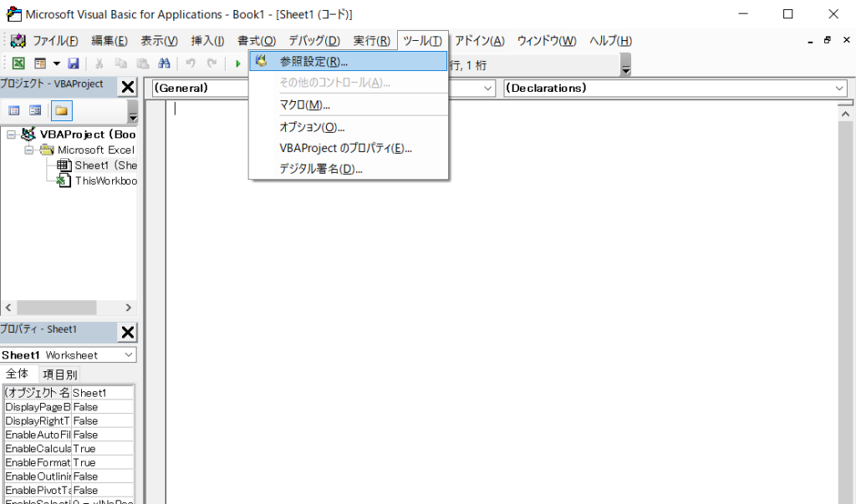Collapse the VBAProject (Book1) tree node

(x=11, y=135)
